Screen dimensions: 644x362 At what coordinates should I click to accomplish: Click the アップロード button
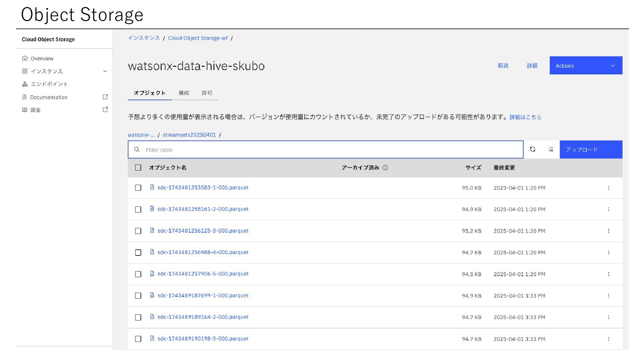591,149
